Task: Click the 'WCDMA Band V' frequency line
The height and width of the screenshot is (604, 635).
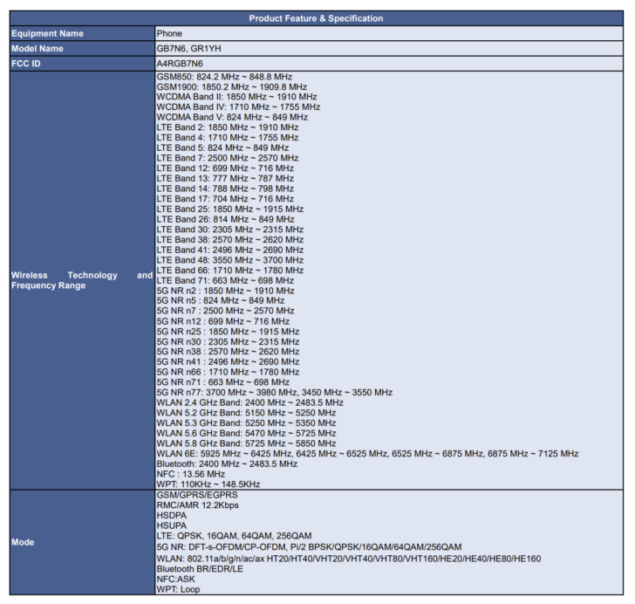Action: click(x=232, y=117)
